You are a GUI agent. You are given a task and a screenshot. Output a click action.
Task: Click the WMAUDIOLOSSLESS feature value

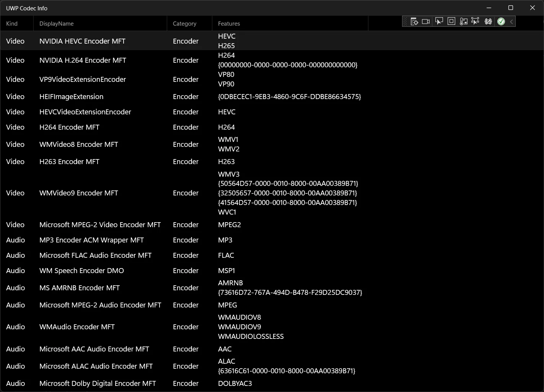(x=251, y=336)
